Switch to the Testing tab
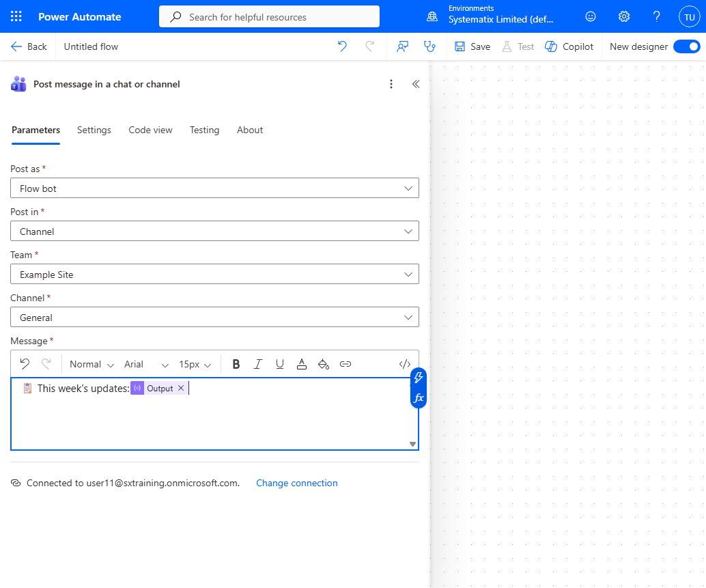Viewport: 706px width, 588px height. click(x=204, y=130)
